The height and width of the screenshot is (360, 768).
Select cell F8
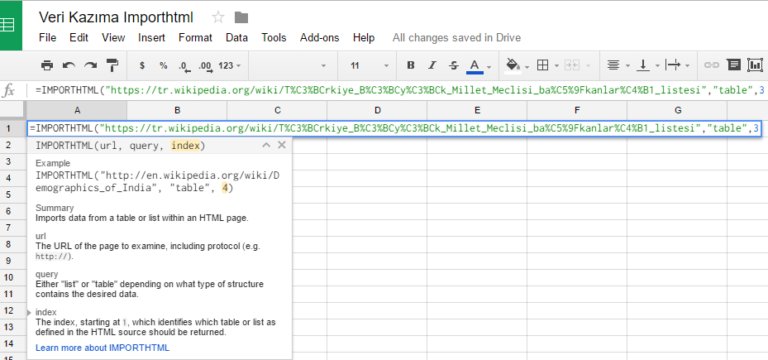(x=577, y=244)
